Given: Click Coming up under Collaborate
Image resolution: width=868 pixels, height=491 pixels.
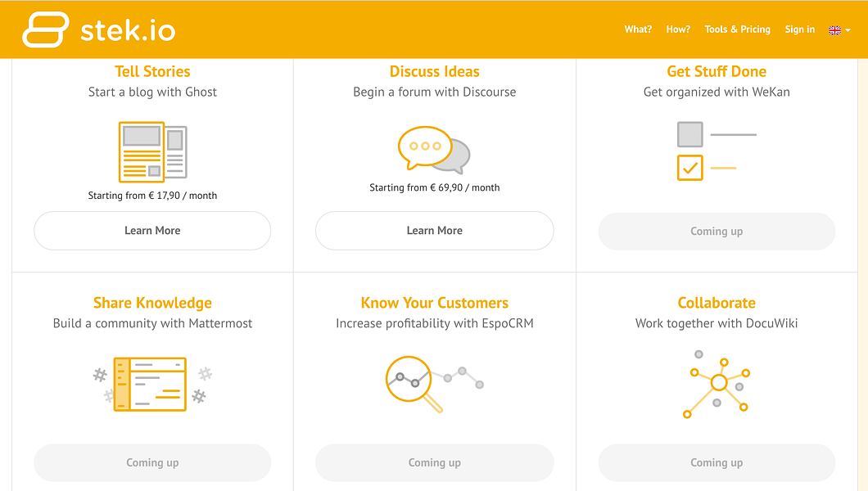Looking at the screenshot, I should coord(717,462).
